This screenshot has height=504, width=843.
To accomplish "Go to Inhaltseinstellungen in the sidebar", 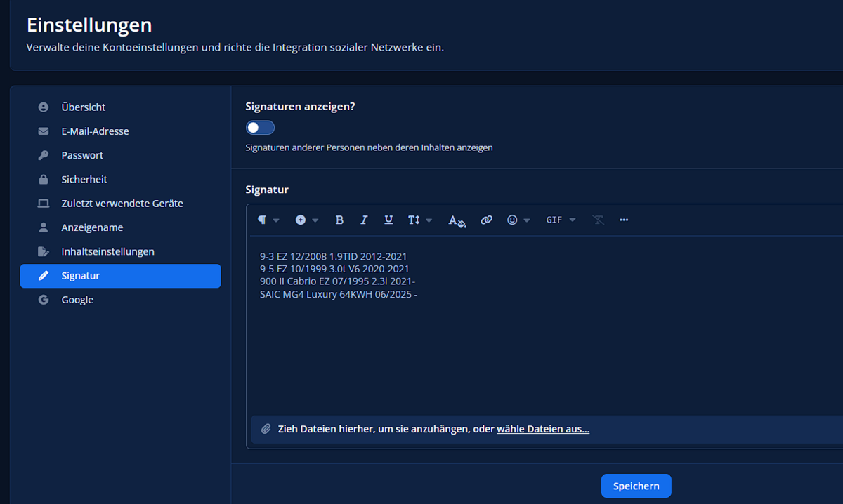I will tap(107, 251).
